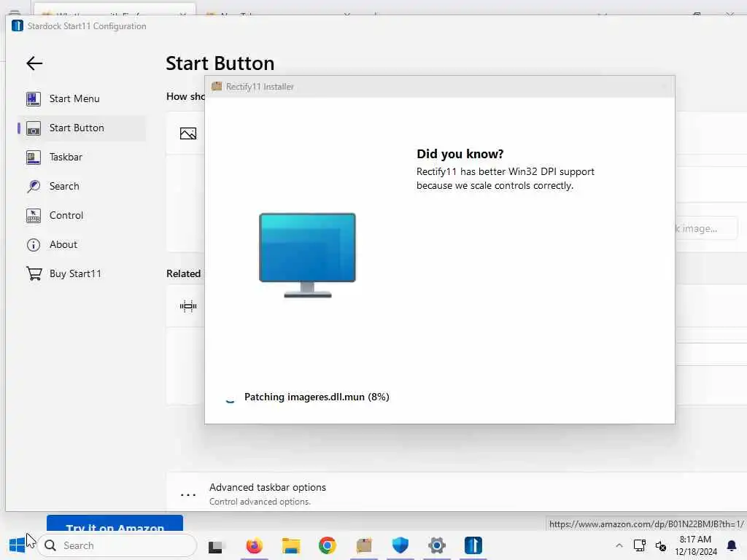Open Windows Security shield taskbar icon
The width and height of the screenshot is (747, 560).
point(400,545)
